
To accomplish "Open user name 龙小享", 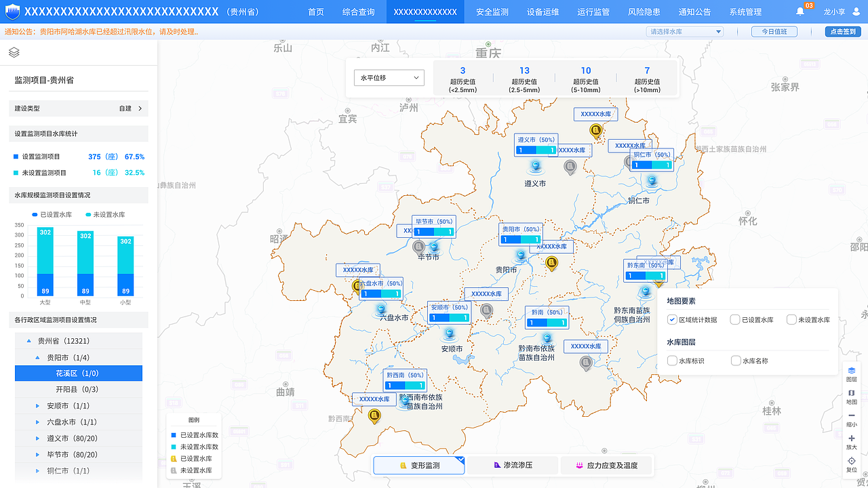I will 833,12.
